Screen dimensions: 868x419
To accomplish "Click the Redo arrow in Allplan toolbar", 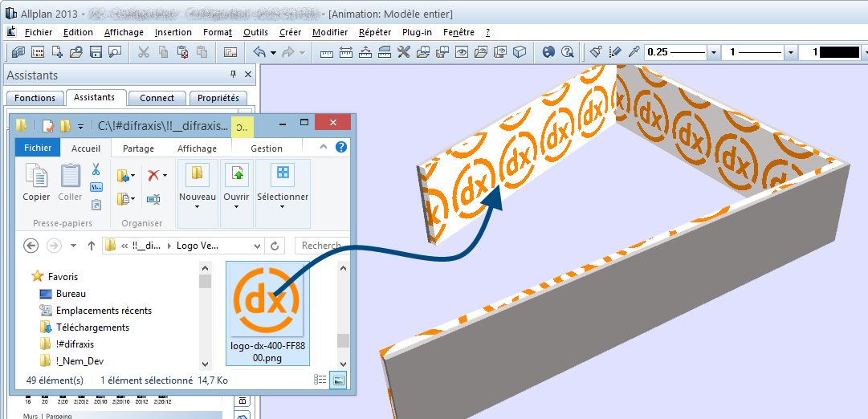I will tap(287, 53).
